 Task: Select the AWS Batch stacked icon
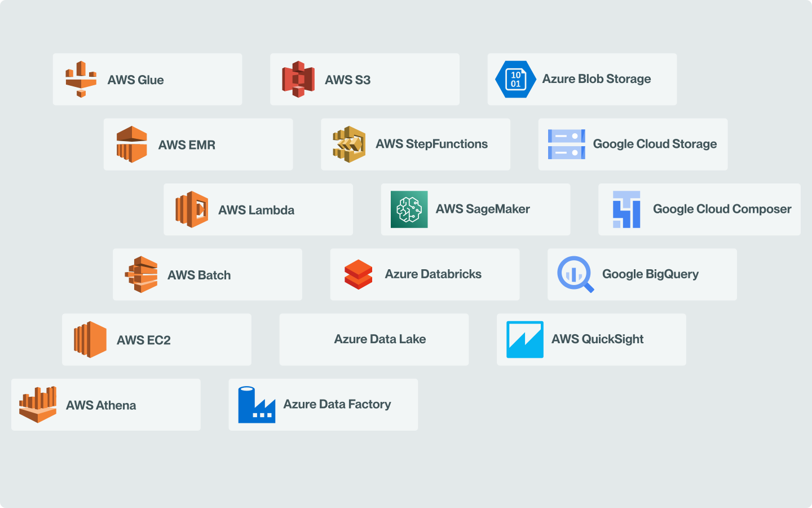click(x=140, y=274)
